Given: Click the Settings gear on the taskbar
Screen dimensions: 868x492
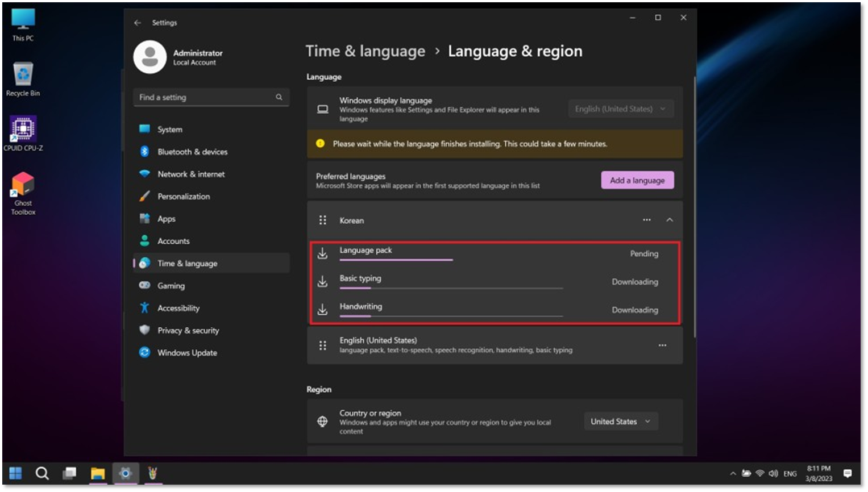Looking at the screenshot, I should pos(126,473).
